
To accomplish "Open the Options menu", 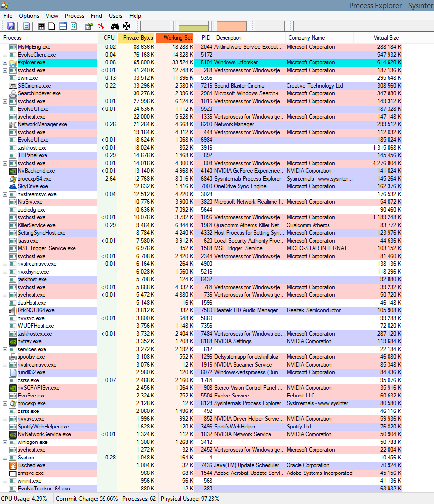I will tap(29, 16).
